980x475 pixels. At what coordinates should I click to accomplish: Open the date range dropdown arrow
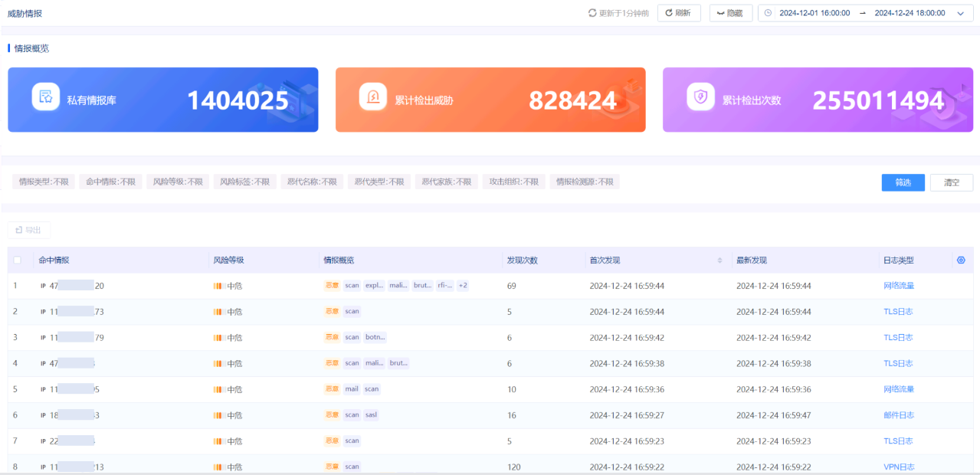pos(960,13)
